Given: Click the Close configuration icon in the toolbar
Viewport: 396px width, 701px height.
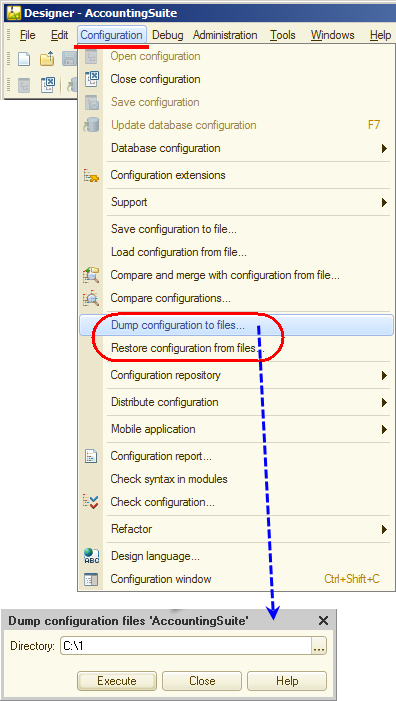Looking at the screenshot, I should (x=47, y=84).
